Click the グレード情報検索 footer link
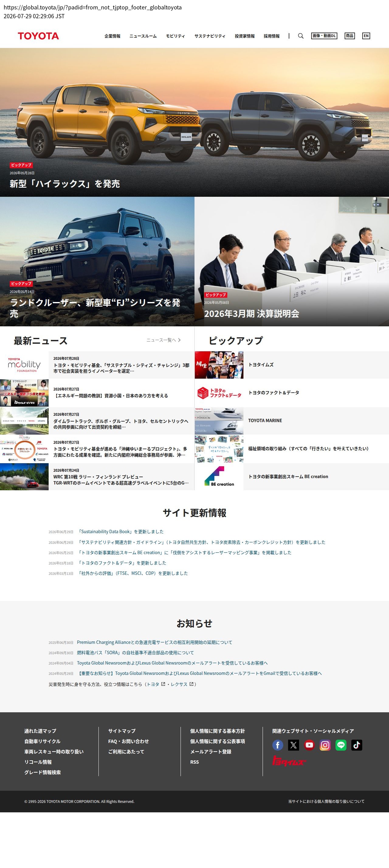 tap(43, 772)
